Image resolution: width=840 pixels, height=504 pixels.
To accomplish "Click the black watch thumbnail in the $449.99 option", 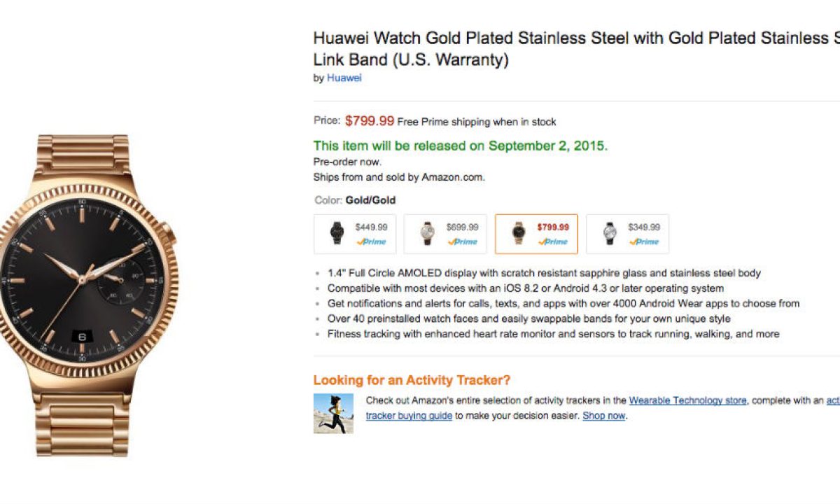I will [337, 233].
